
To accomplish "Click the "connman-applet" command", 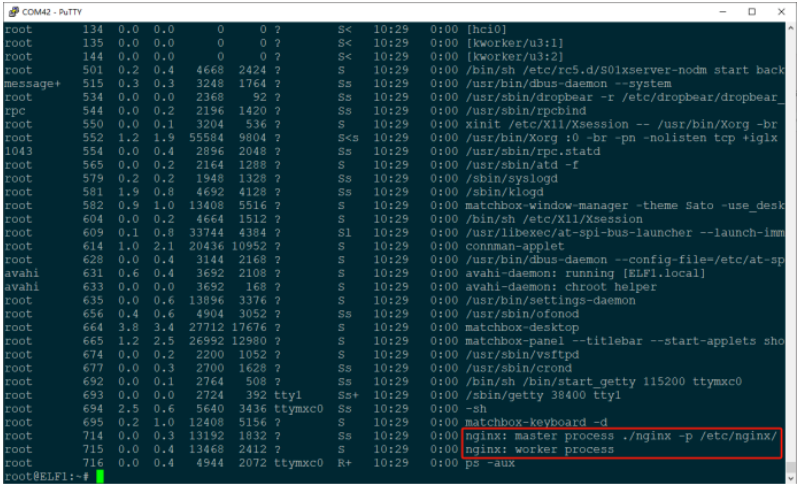I will click(515, 246).
